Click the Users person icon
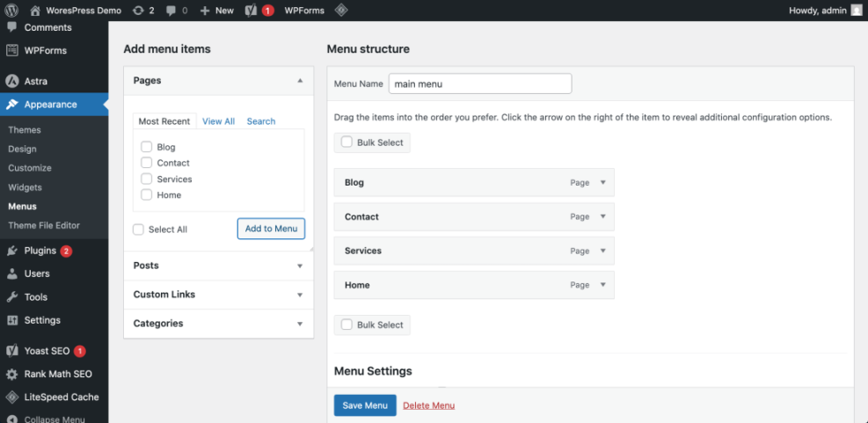868x423 pixels. pyautogui.click(x=12, y=274)
